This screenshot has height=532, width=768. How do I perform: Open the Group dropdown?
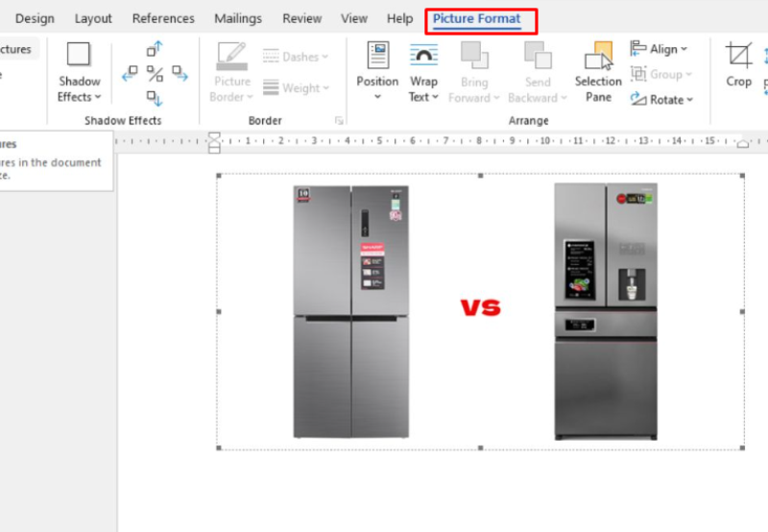[x=661, y=75]
